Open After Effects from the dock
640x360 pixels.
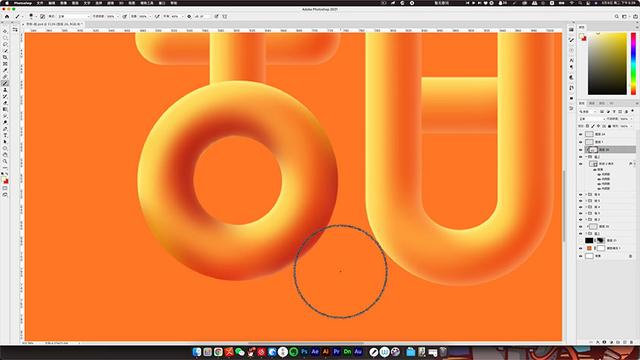[x=315, y=351]
